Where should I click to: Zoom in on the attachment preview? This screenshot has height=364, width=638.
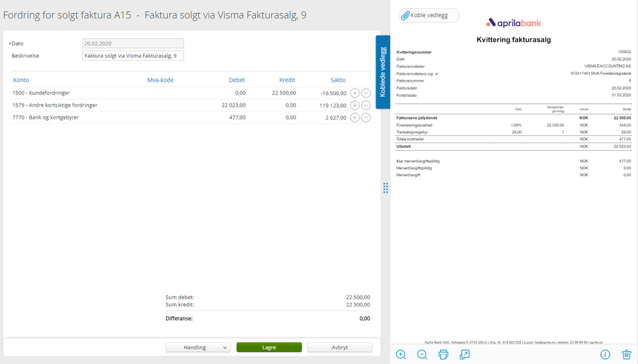[x=401, y=354]
